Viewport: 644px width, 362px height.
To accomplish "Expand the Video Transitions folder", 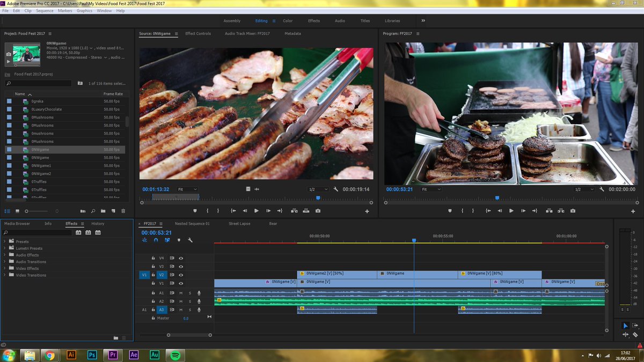I will (x=5, y=275).
